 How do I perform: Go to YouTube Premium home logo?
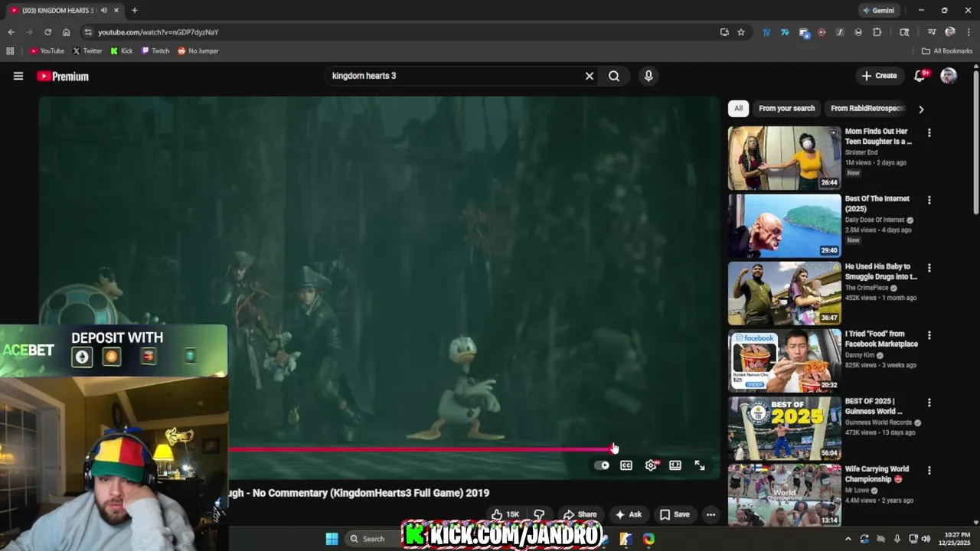point(63,77)
